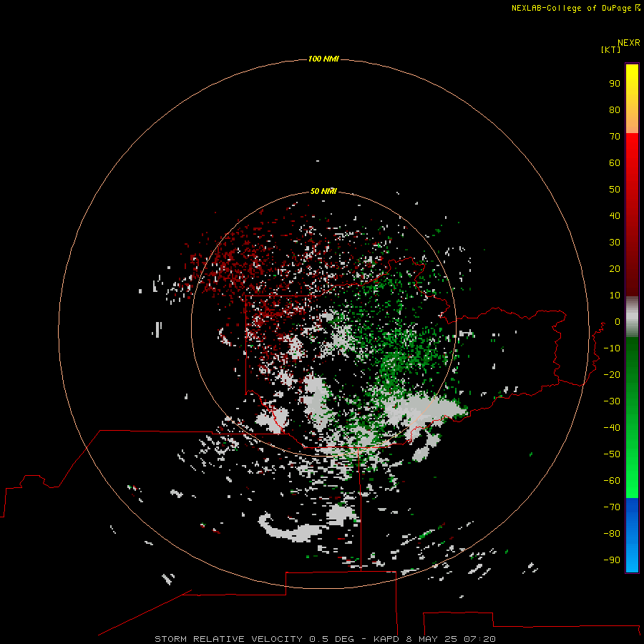
Task: Select the -60 knot scale label
Action: (x=612, y=481)
